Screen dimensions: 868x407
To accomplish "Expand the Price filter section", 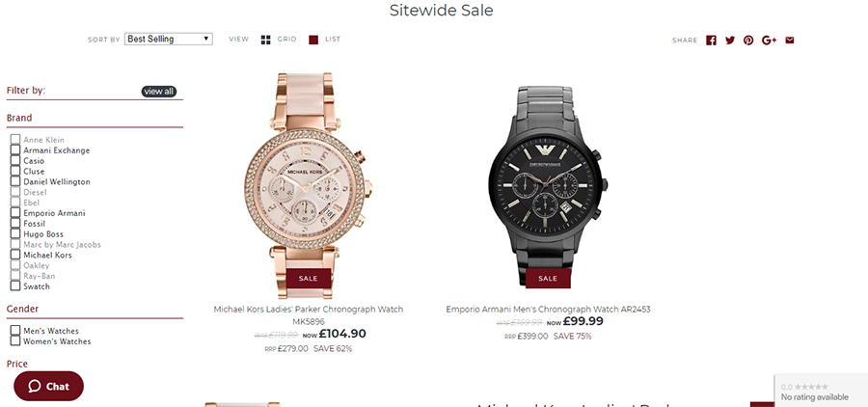I will click(x=17, y=364).
